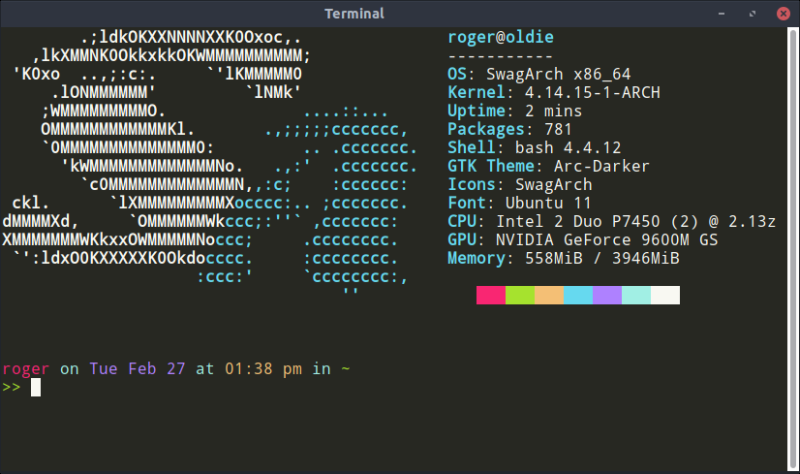Click the Terminal title bar text
The width and height of the screenshot is (800, 474).
(355, 14)
